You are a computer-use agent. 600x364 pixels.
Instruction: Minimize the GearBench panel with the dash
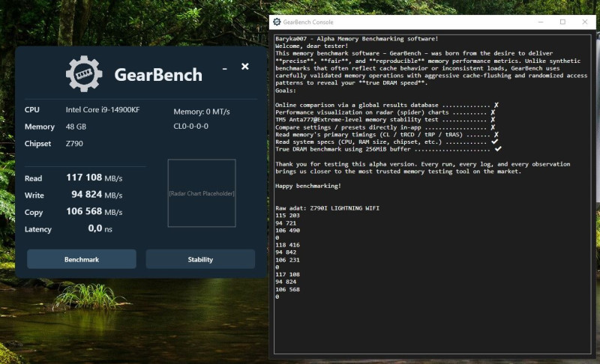point(224,69)
